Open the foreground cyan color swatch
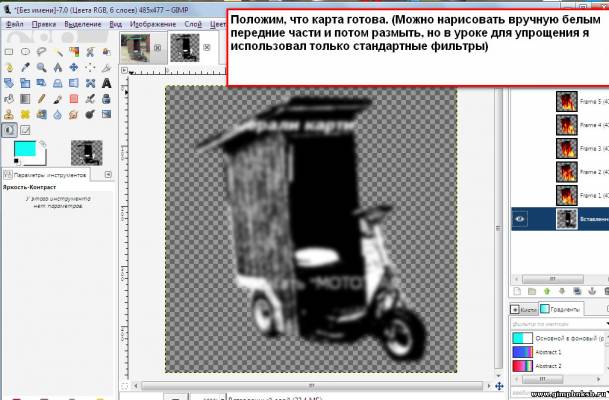 25,149
